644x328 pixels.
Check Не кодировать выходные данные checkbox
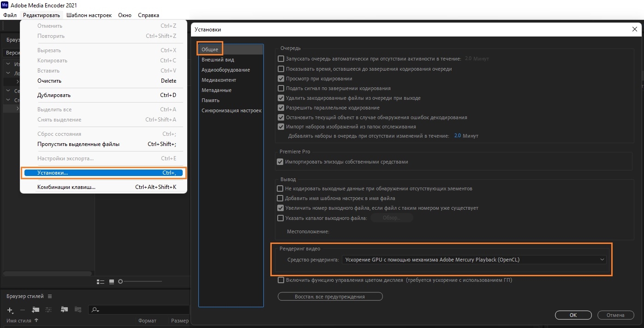[x=280, y=188]
